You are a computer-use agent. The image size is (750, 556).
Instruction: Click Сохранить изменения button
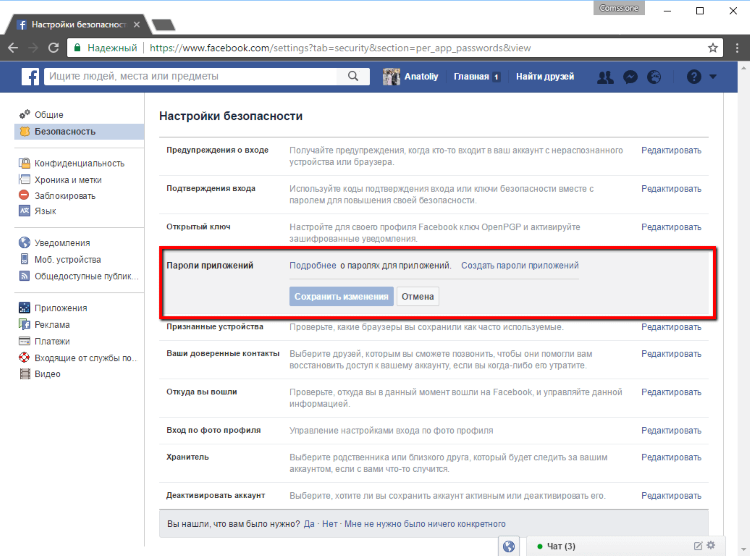tap(341, 297)
